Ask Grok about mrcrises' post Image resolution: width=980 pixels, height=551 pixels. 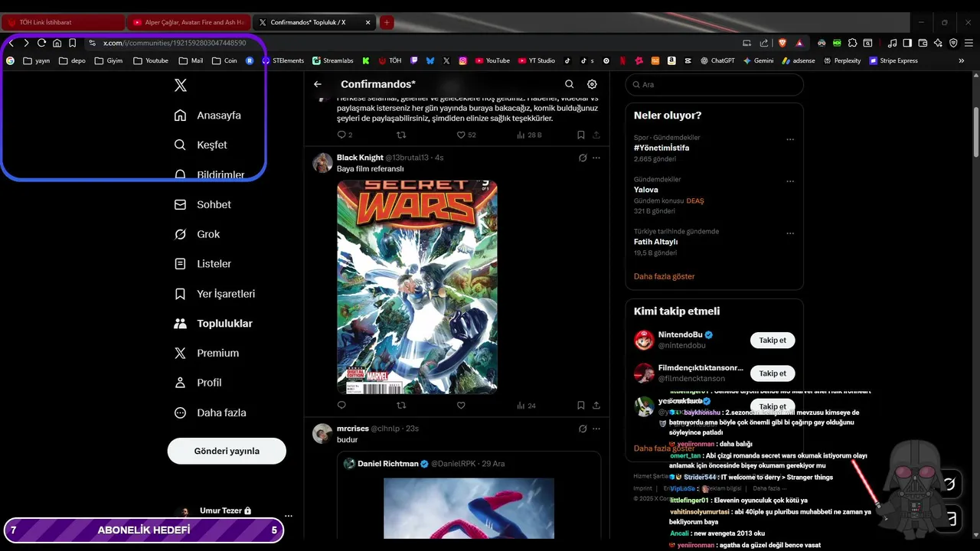pos(583,429)
